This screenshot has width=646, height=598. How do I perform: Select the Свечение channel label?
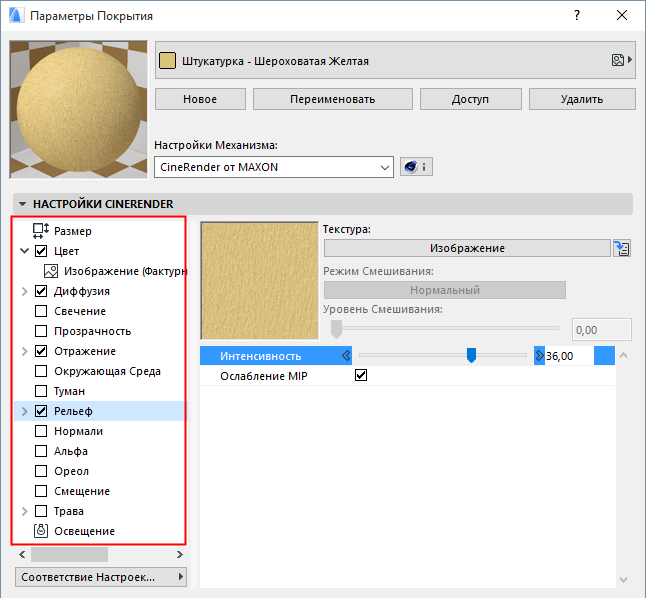[x=80, y=311]
